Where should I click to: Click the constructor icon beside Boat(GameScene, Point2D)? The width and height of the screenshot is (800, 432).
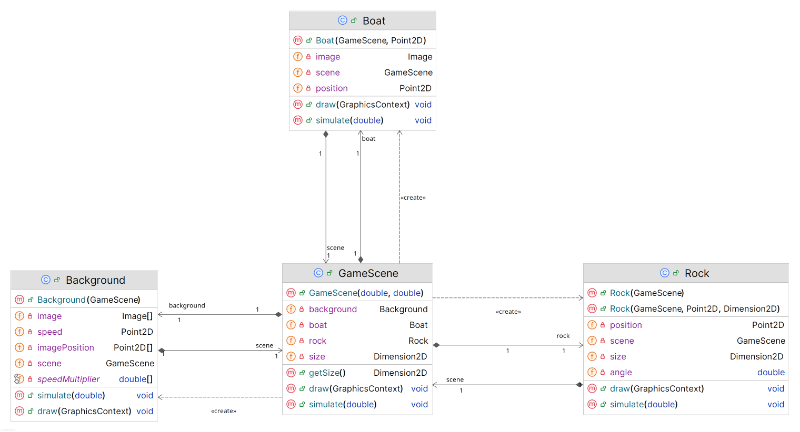coord(297,41)
